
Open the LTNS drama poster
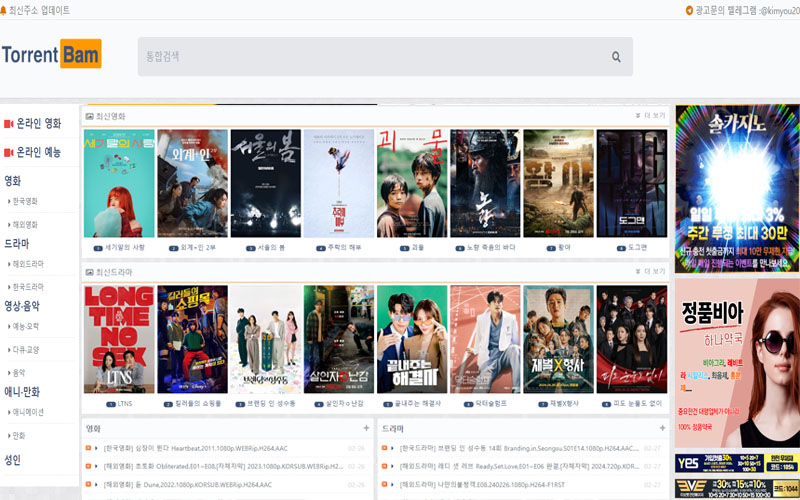119,339
